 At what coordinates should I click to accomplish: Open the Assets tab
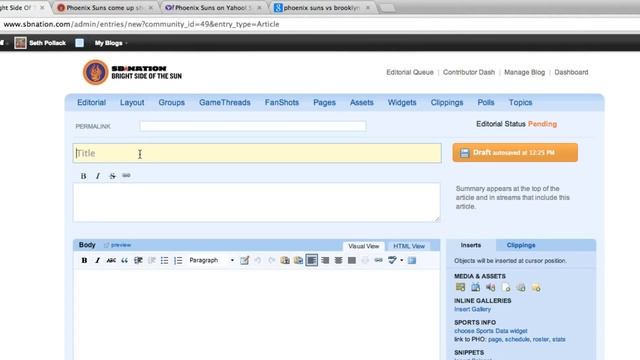(x=362, y=102)
